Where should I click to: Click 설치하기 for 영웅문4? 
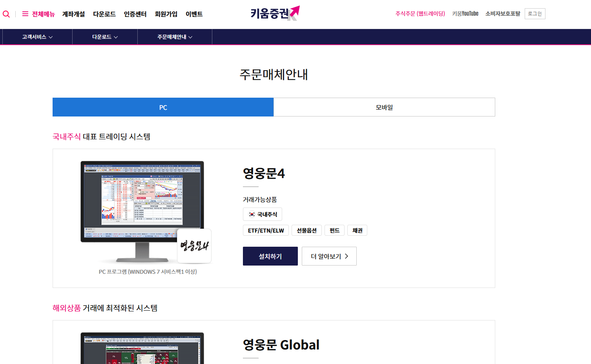[x=270, y=256]
